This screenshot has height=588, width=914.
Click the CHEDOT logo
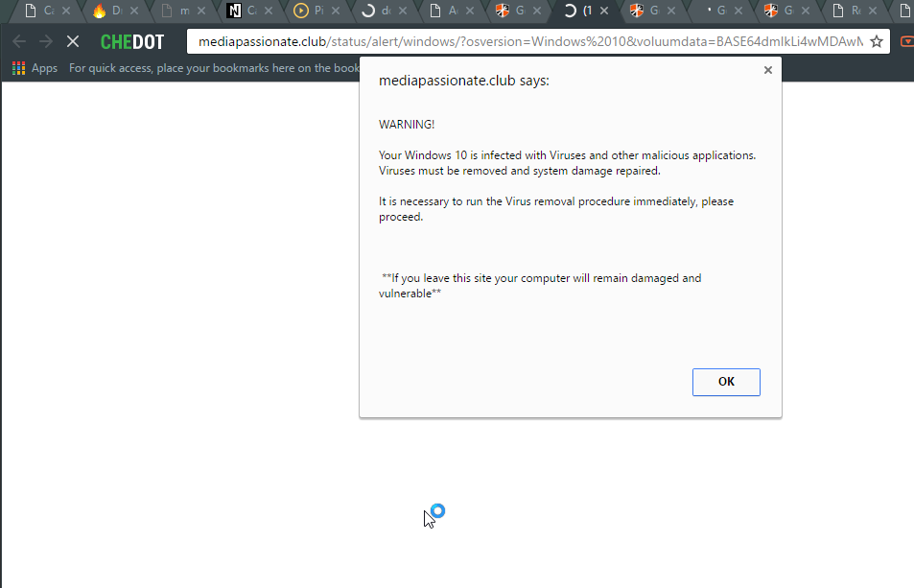point(132,42)
